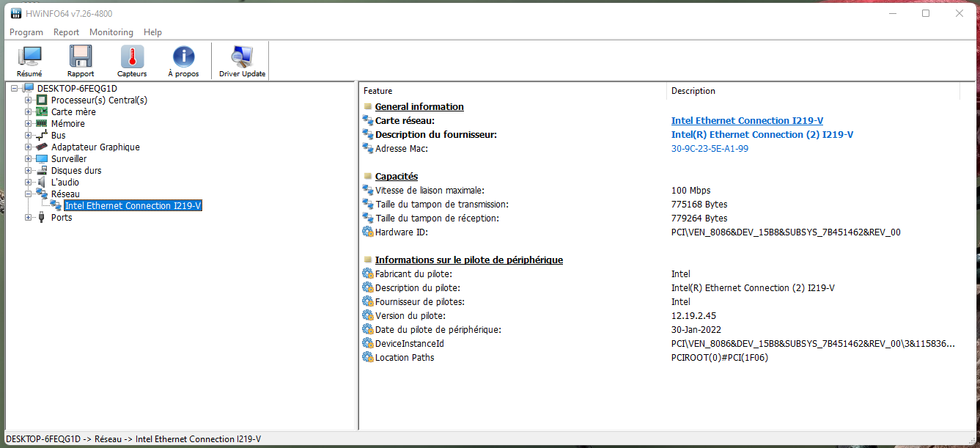Click Taille du tampon de réception label
The height and width of the screenshot is (448, 980).
point(437,218)
